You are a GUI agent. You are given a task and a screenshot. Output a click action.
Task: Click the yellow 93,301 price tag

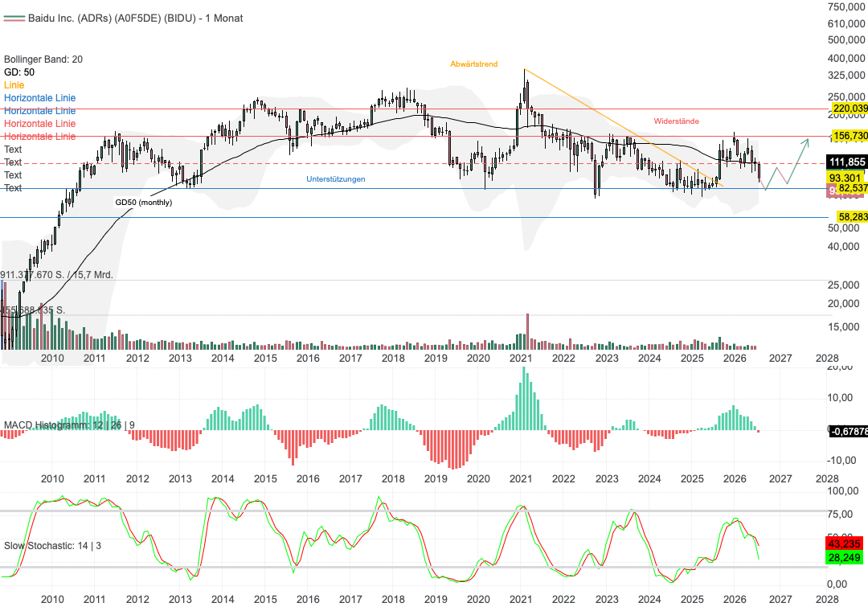845,178
